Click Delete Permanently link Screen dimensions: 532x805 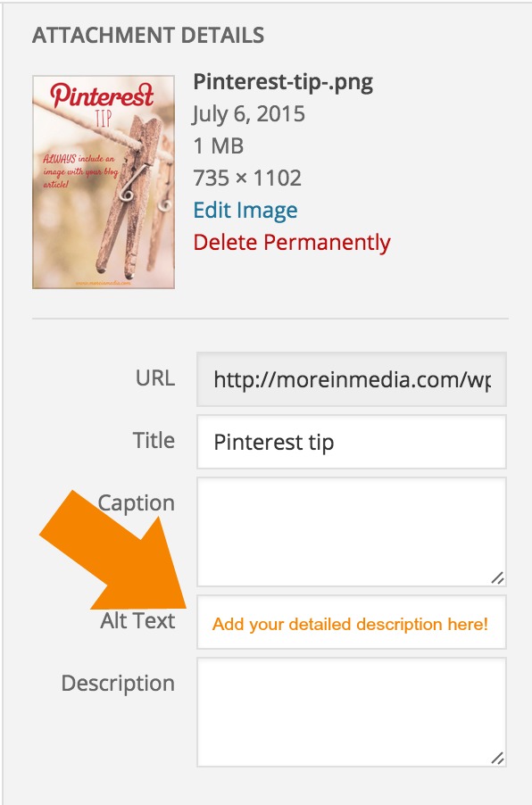[x=292, y=243]
